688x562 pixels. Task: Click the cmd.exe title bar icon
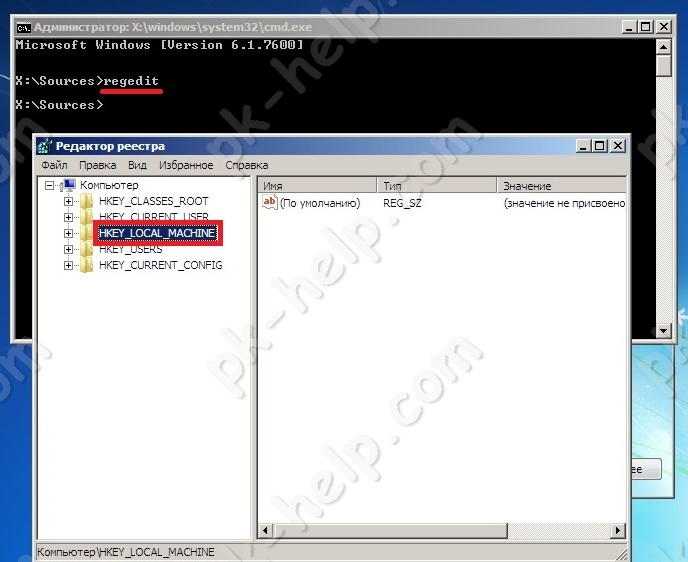[23, 28]
